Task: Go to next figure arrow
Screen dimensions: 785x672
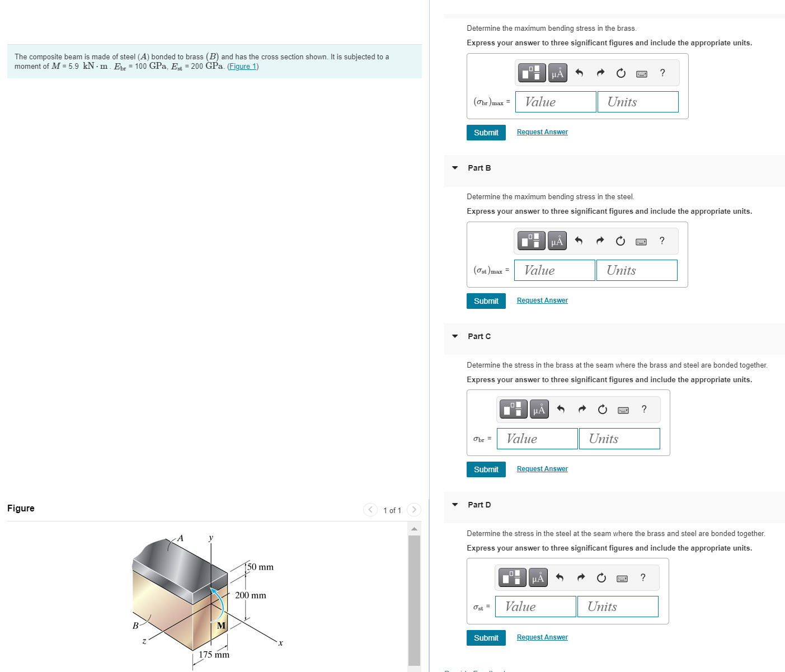Action: pos(414,510)
